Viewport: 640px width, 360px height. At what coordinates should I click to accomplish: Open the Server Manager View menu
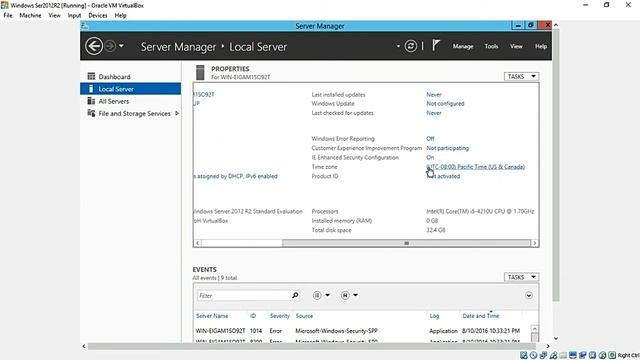pyautogui.click(x=516, y=46)
